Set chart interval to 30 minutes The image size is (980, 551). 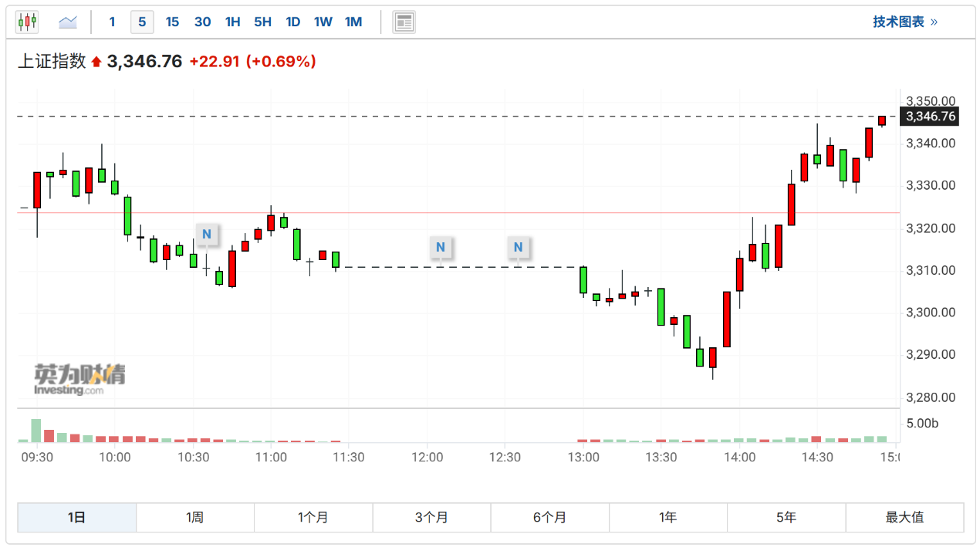coord(202,22)
